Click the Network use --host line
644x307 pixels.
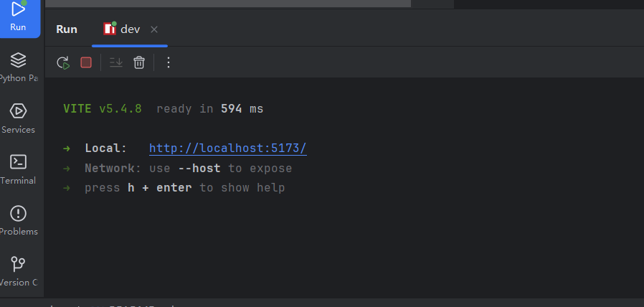coord(188,169)
